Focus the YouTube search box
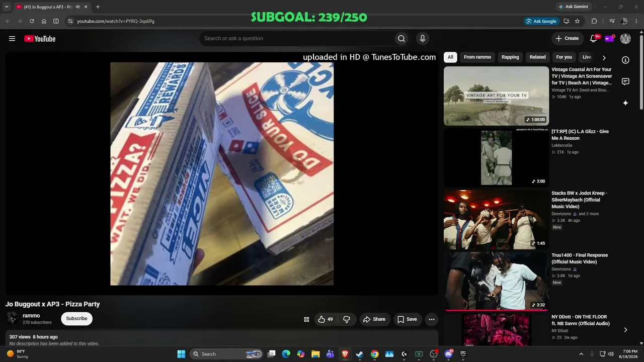The width and height of the screenshot is (644, 362). click(x=297, y=39)
